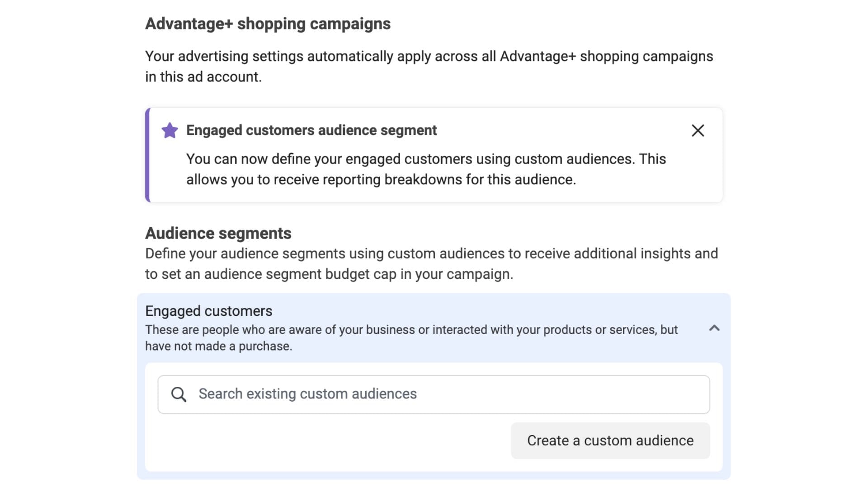The width and height of the screenshot is (868, 488).
Task: Click the magnifying glass search icon
Action: [x=179, y=394]
